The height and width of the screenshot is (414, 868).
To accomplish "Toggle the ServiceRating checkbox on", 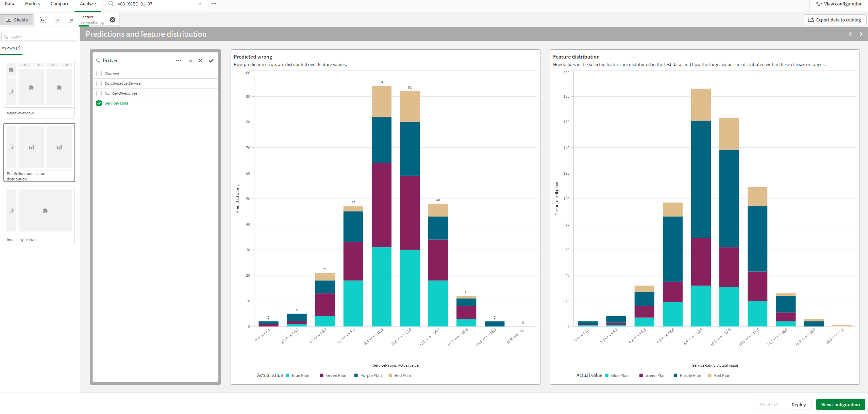I will click(99, 103).
